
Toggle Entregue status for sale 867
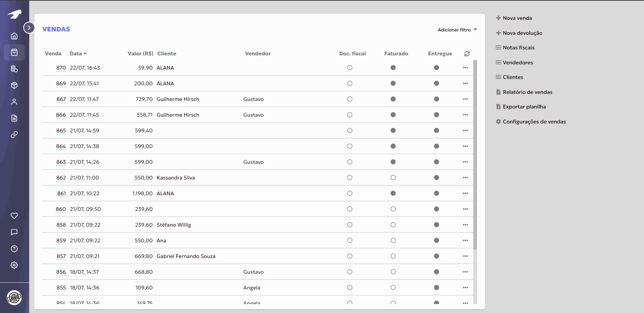[436, 99]
